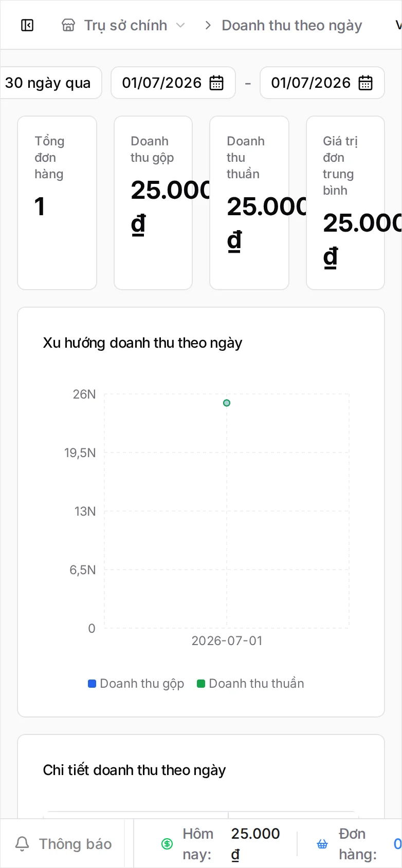Viewport: 402px width, 868px height.
Task: Open calendar icon of end date
Action: pyautogui.click(x=366, y=83)
